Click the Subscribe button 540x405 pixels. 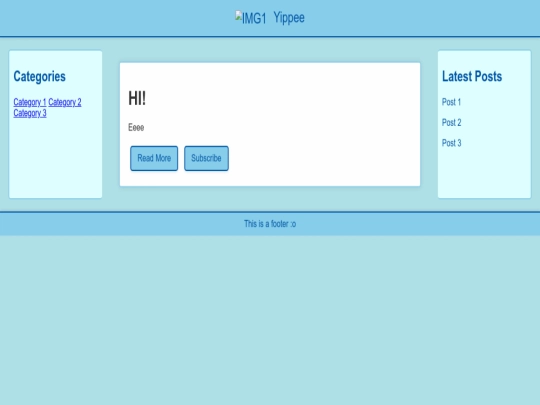coord(206,158)
